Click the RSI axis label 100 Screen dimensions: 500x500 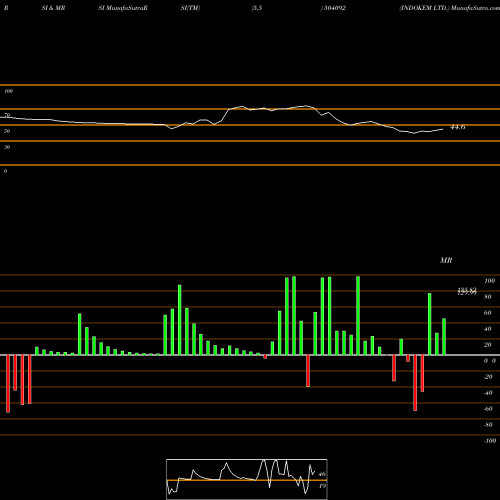(8, 91)
